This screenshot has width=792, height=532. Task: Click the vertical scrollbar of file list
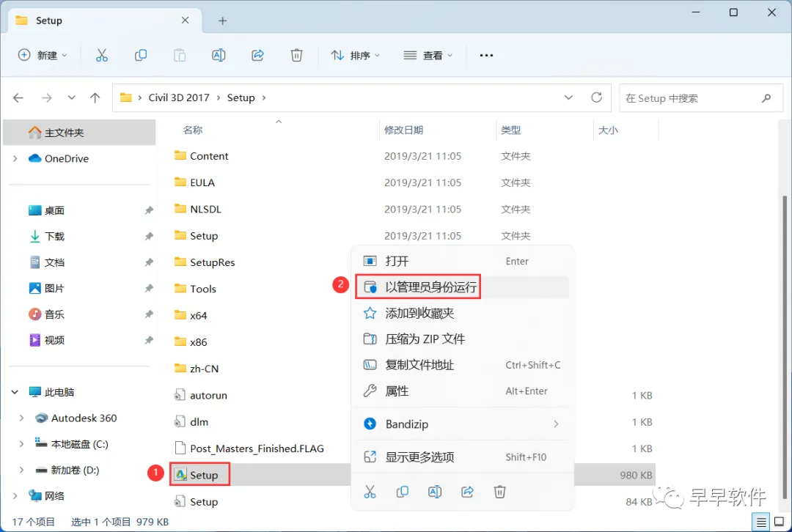pos(785,348)
